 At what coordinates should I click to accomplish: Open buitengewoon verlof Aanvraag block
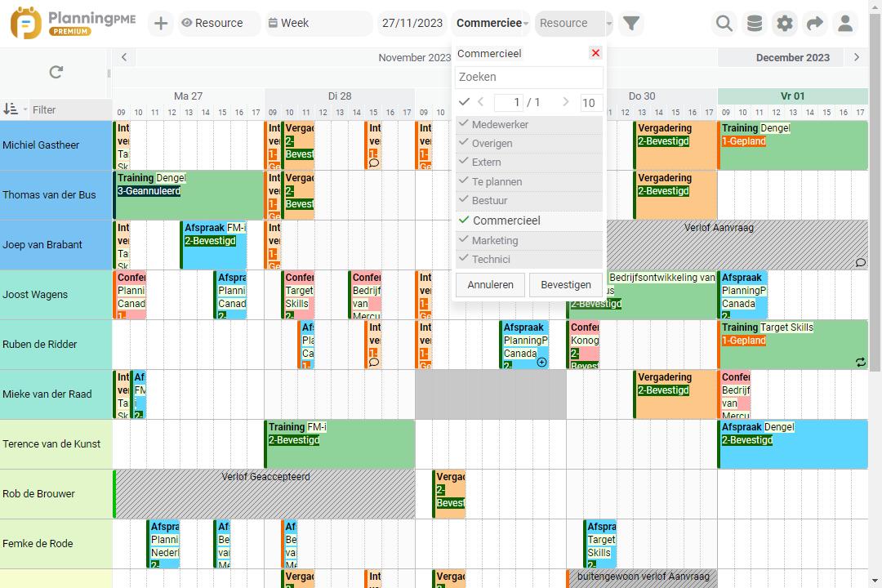(642, 578)
